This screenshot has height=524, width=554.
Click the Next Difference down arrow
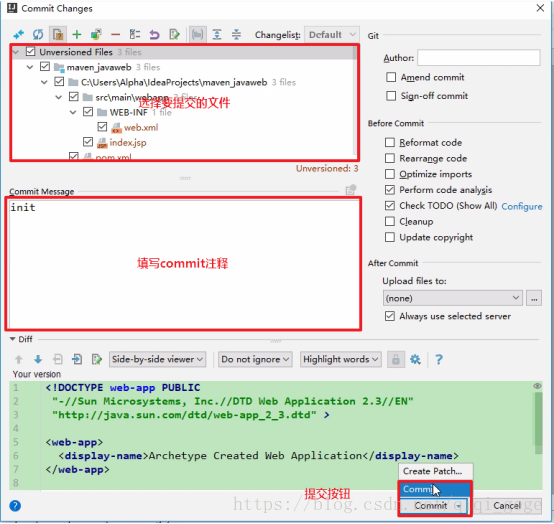point(38,360)
